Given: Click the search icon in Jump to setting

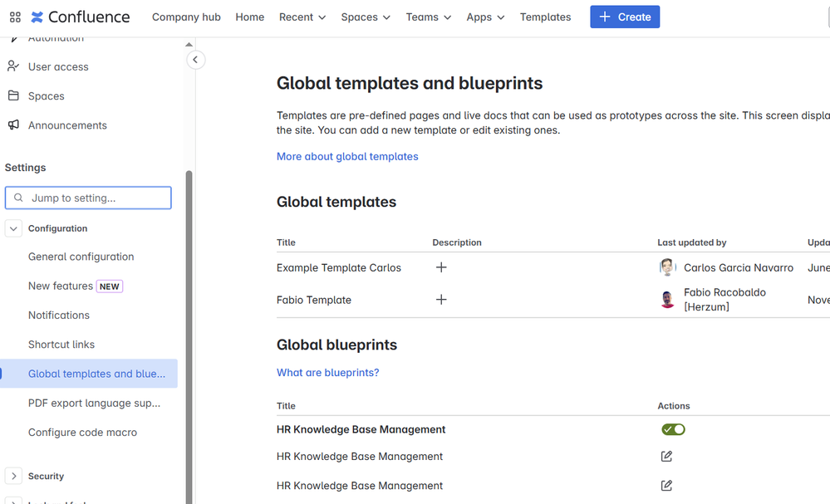Looking at the screenshot, I should click(x=18, y=198).
